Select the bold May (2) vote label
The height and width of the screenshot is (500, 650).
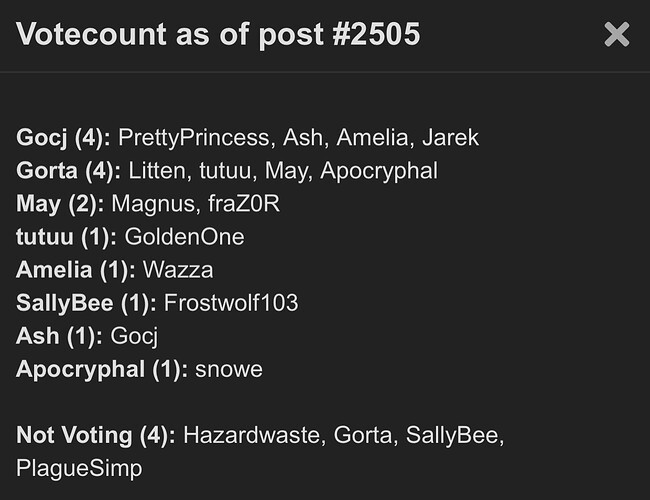tap(60, 204)
